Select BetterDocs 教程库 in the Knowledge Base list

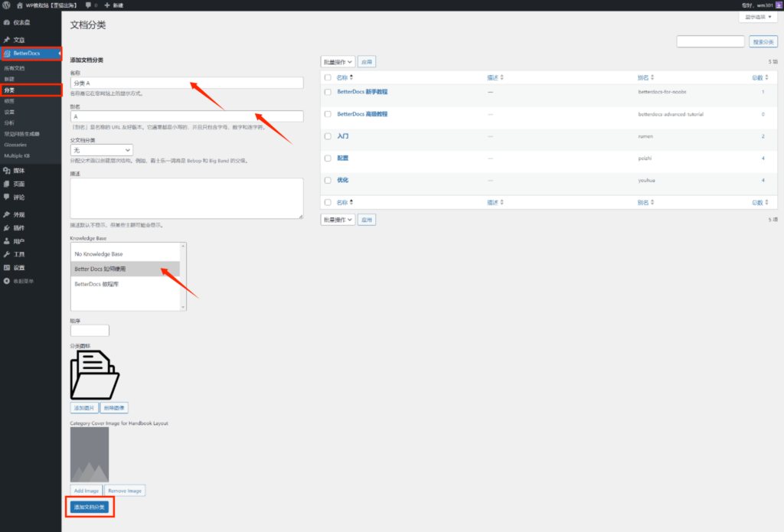click(125, 284)
